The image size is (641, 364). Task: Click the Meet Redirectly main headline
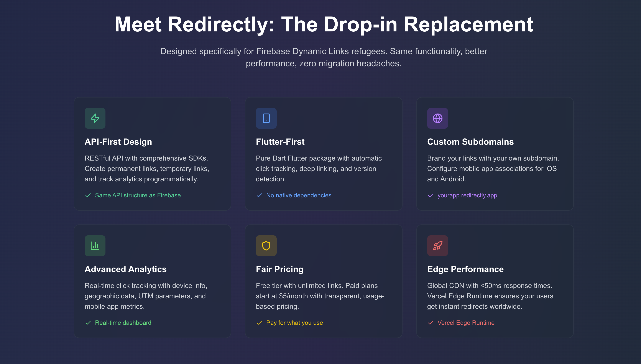324,24
